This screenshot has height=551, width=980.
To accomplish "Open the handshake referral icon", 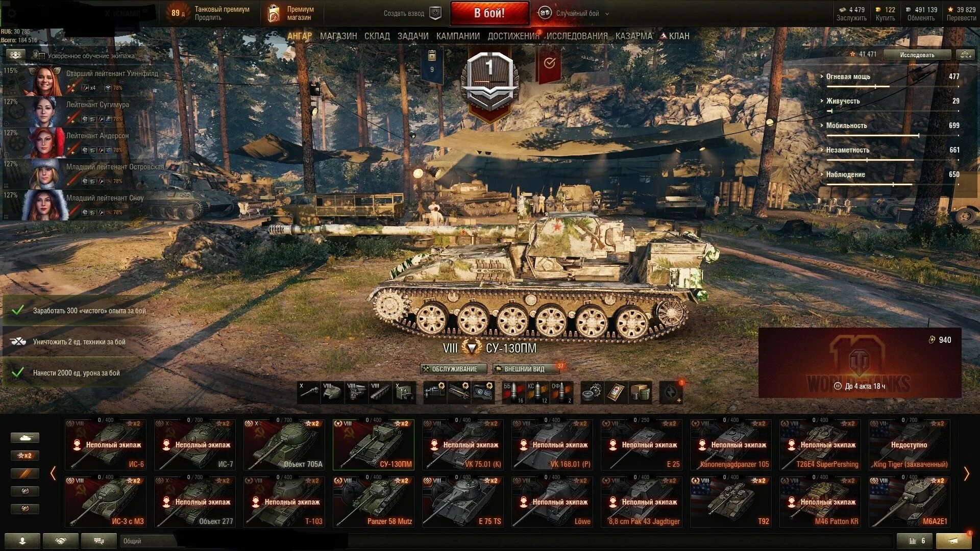I will tap(61, 541).
